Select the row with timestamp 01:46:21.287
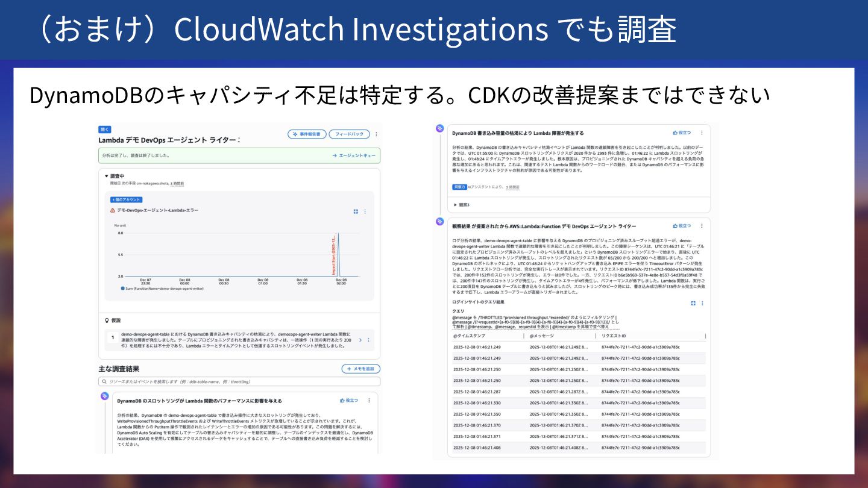Screen dimensions: 868x488 579,392
